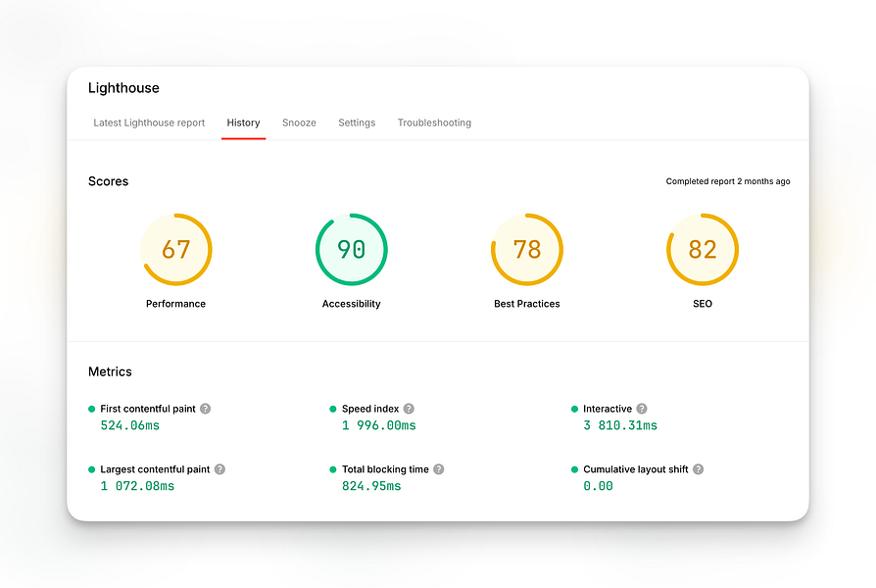Click help icon next to Interactive
The width and height of the screenshot is (876, 588).
[642, 409]
